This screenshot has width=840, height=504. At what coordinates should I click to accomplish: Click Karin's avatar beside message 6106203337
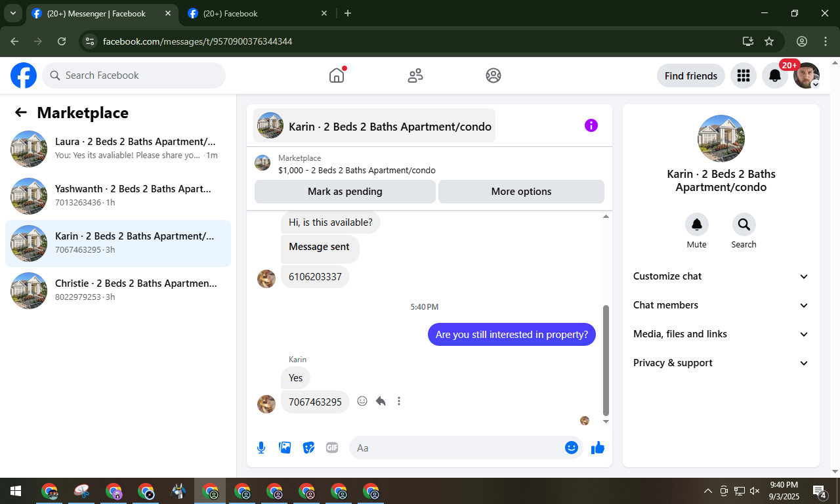pyautogui.click(x=266, y=279)
